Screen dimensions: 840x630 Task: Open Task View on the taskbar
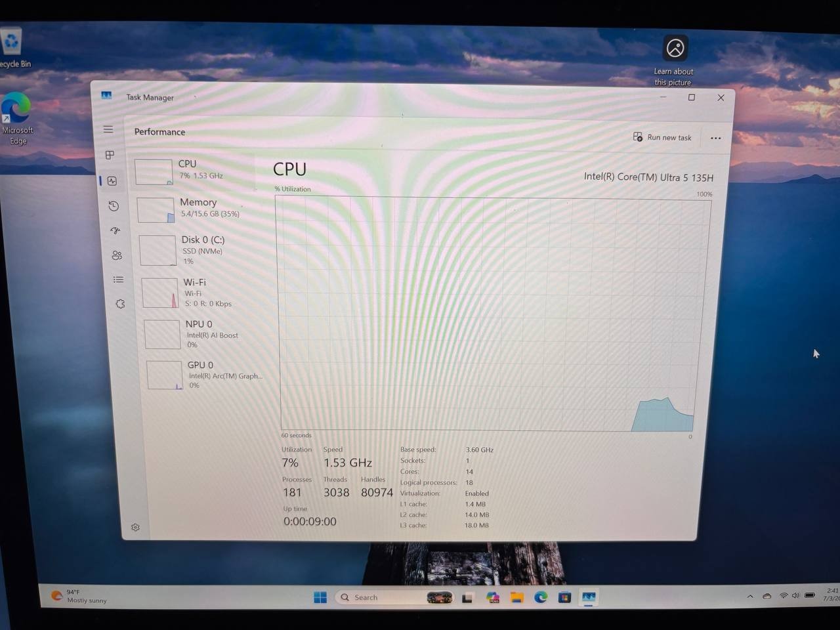point(467,598)
